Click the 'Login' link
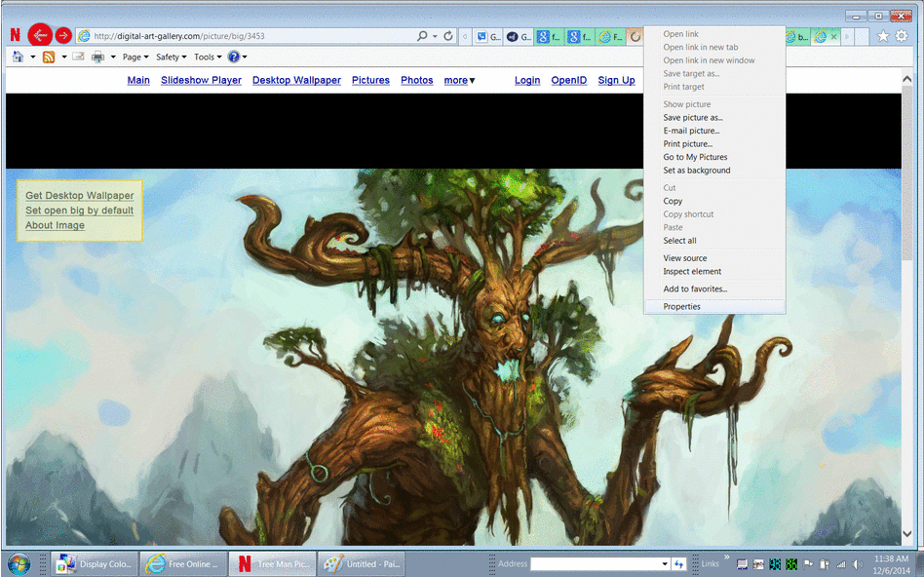This screenshot has width=924, height=577. pos(527,81)
